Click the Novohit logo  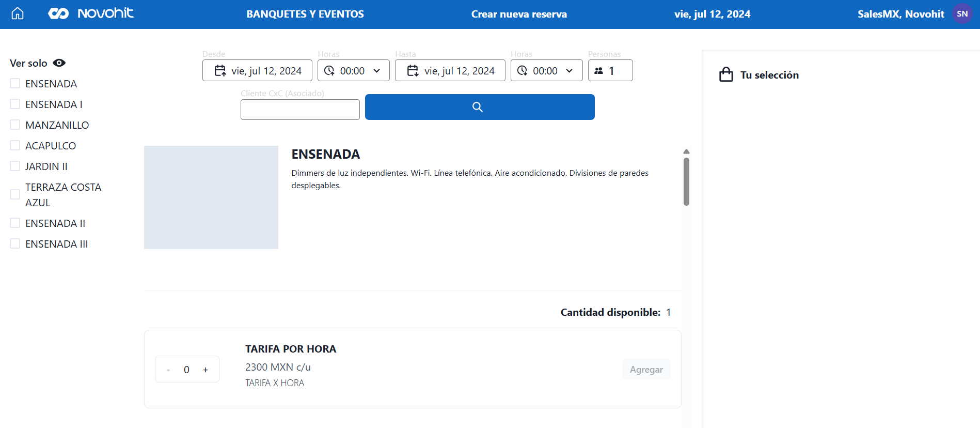tap(91, 14)
